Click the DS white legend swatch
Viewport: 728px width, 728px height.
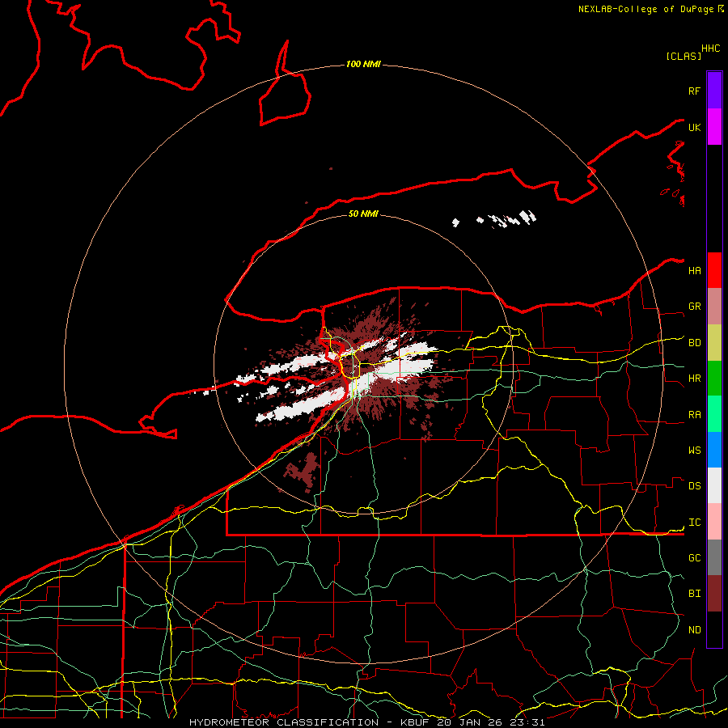[714, 485]
